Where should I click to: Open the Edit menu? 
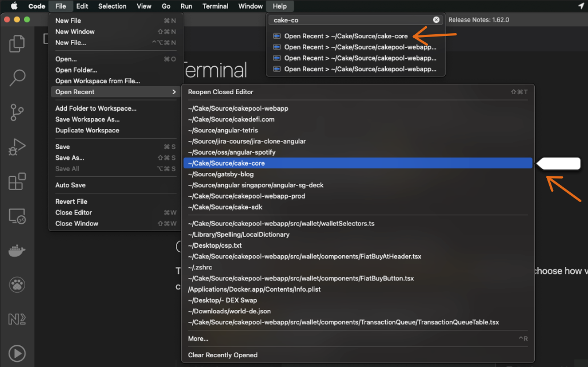pyautogui.click(x=82, y=6)
